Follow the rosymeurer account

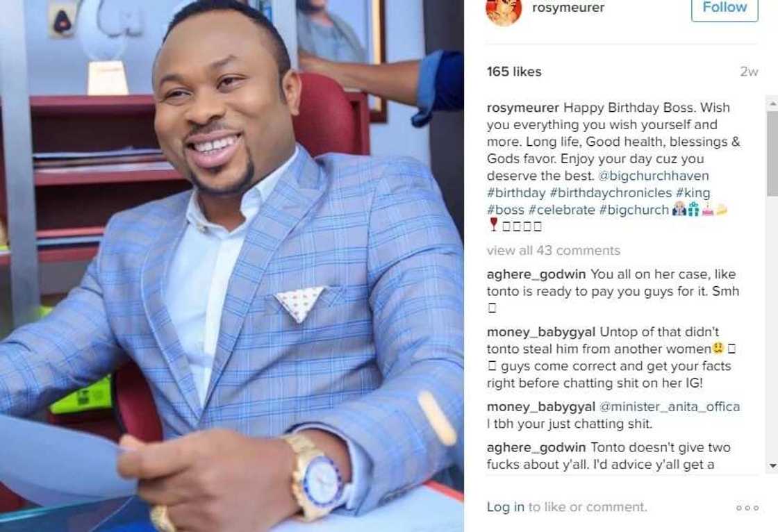pyautogui.click(x=725, y=8)
